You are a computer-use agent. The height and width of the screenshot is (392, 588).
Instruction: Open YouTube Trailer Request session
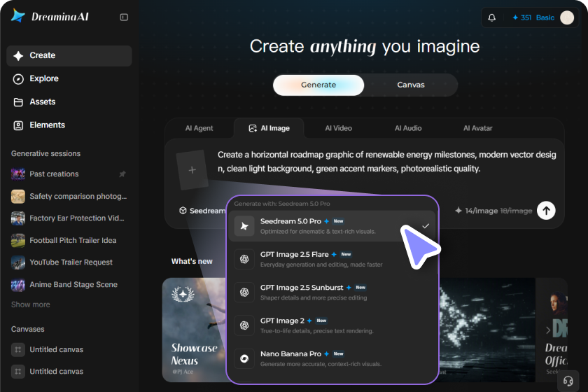click(69, 262)
